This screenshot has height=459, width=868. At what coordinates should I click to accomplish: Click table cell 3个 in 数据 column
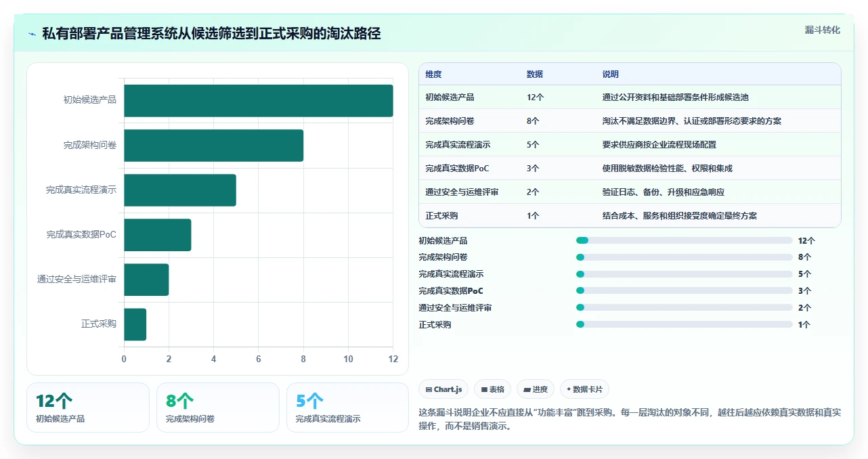[x=533, y=169]
